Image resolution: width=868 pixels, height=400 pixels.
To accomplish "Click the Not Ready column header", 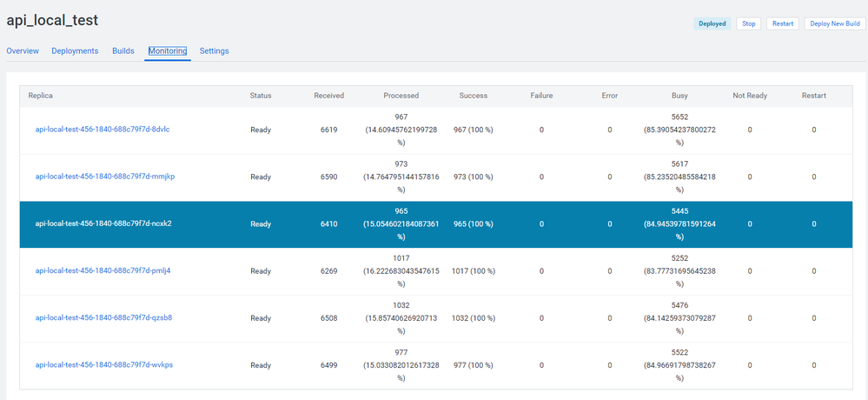I will (750, 96).
